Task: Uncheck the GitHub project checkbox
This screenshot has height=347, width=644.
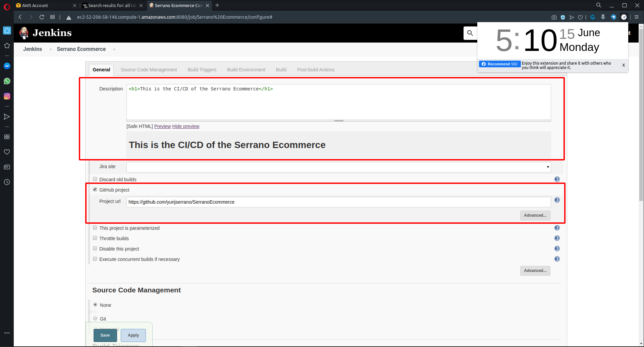Action: tap(95, 190)
